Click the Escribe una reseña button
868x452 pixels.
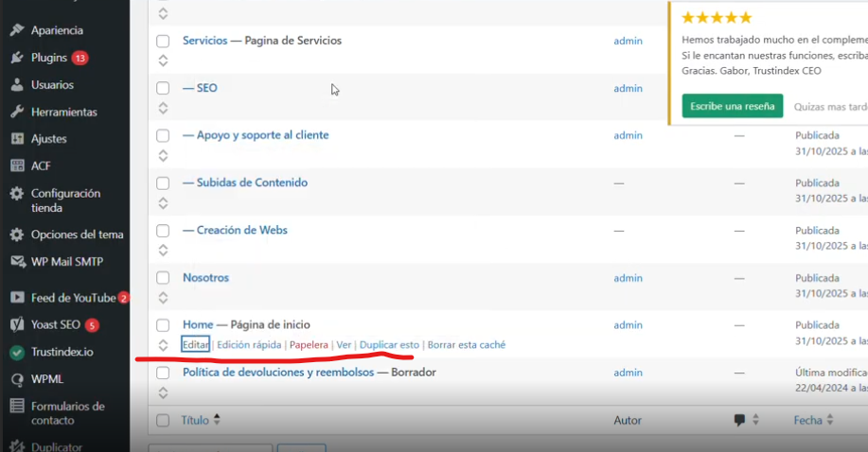[732, 106]
